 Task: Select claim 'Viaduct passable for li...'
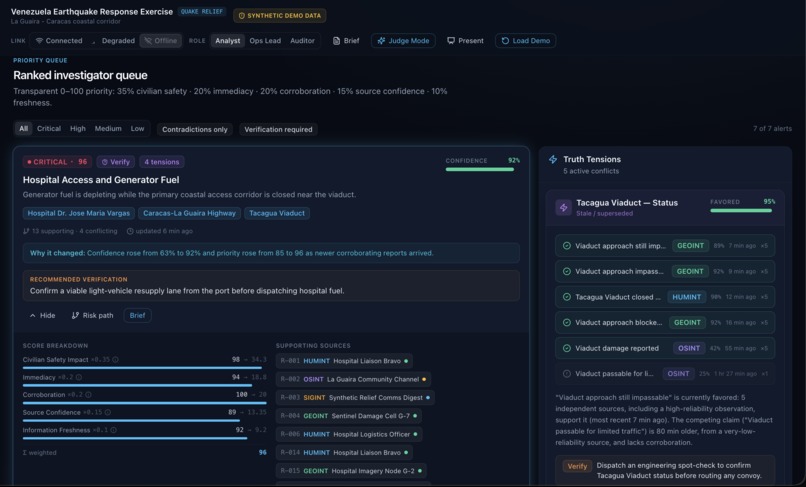click(665, 374)
